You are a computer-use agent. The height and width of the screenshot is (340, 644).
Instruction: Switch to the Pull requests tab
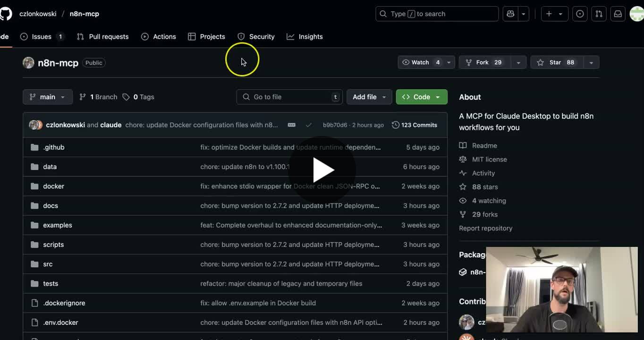point(102,36)
